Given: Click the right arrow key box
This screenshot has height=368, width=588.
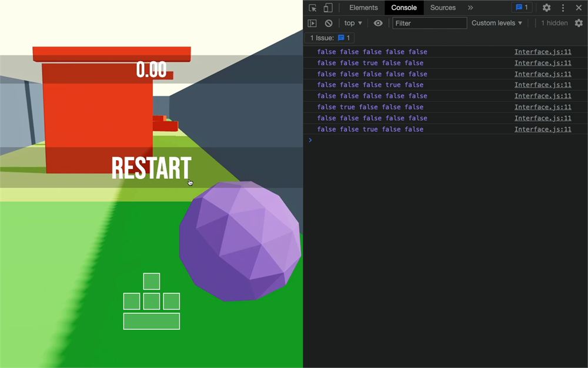Looking at the screenshot, I should click(171, 301).
